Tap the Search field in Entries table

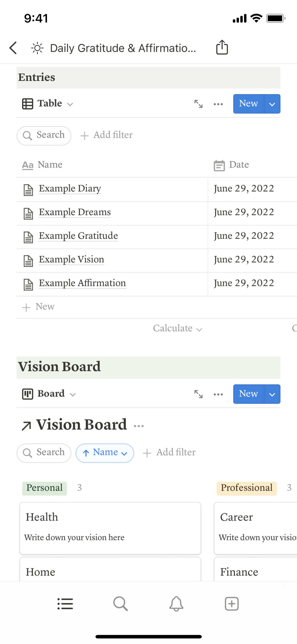click(x=44, y=135)
